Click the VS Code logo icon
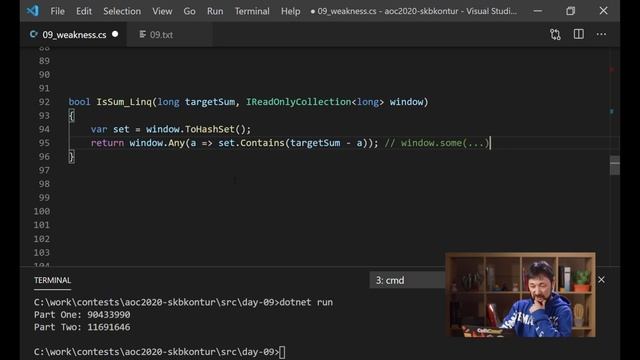This screenshot has height=360, width=640. 33,11
